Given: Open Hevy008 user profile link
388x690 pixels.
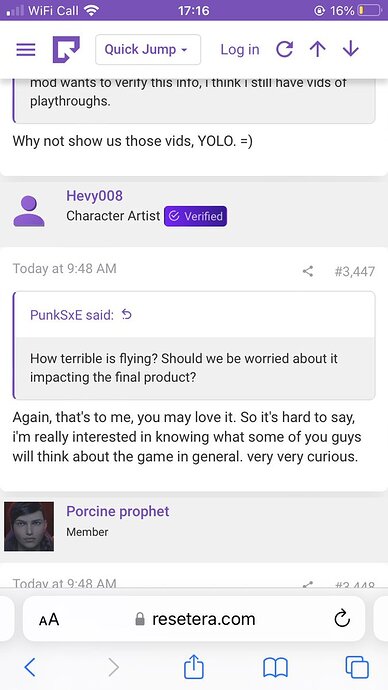Looking at the screenshot, I should point(94,196).
